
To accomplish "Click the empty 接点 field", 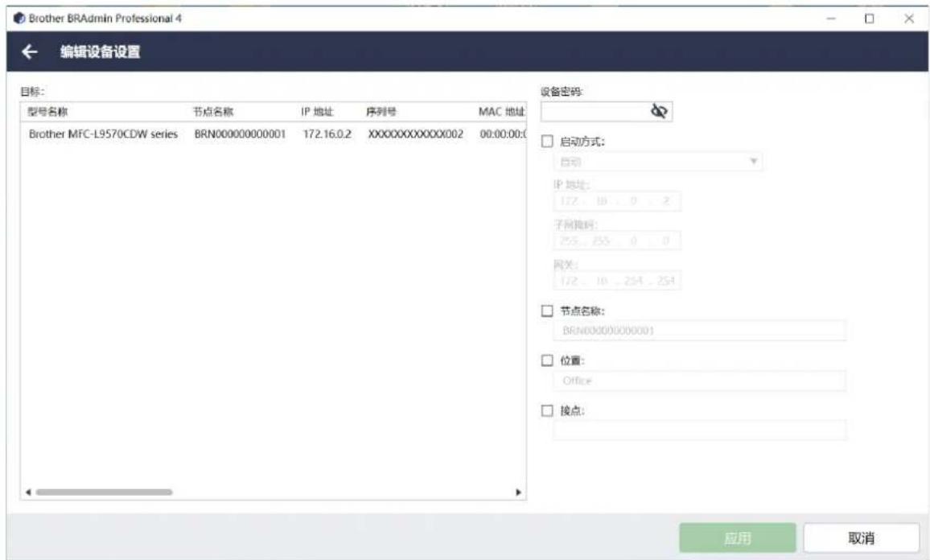I will tap(700, 430).
